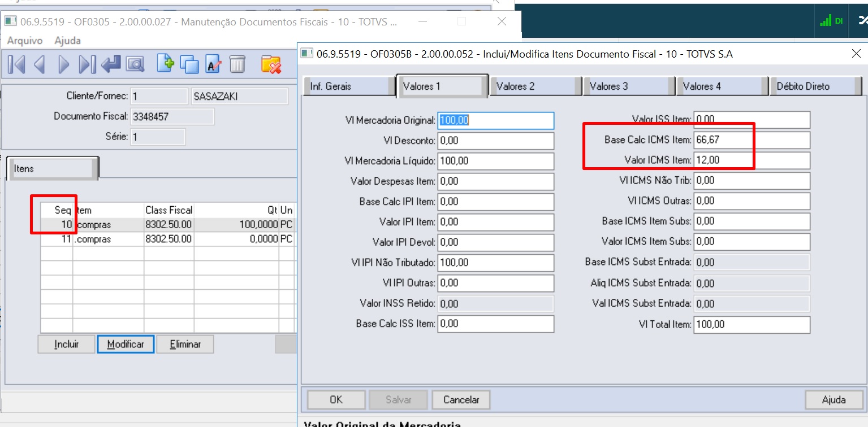Select item row with Seq 10
The image size is (868, 427).
click(169, 225)
